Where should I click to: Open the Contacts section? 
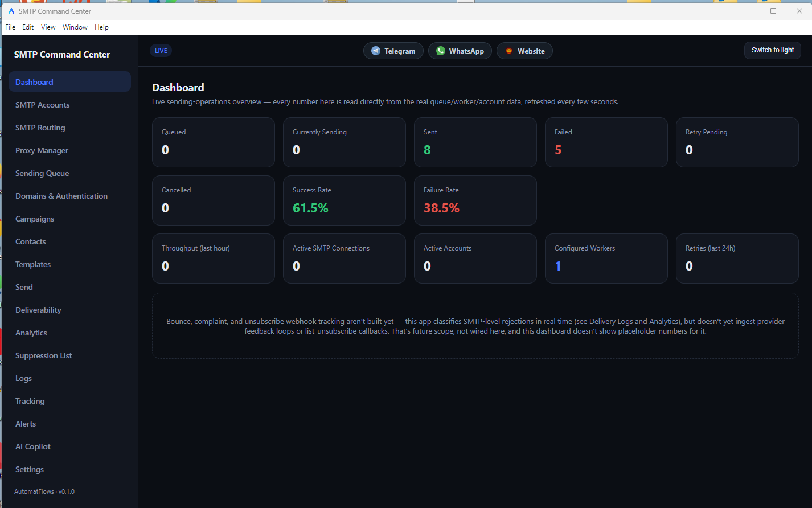tap(69, 241)
